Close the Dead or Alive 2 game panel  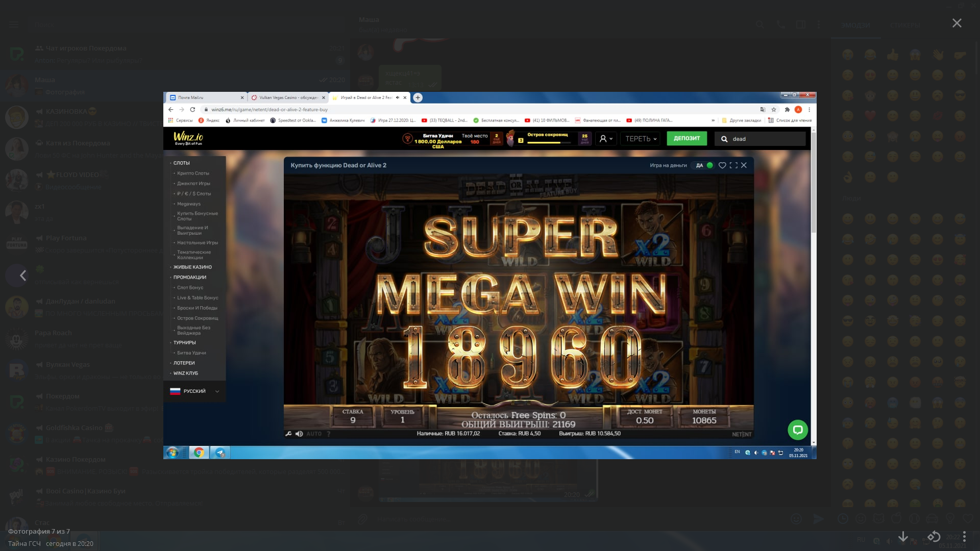(744, 165)
